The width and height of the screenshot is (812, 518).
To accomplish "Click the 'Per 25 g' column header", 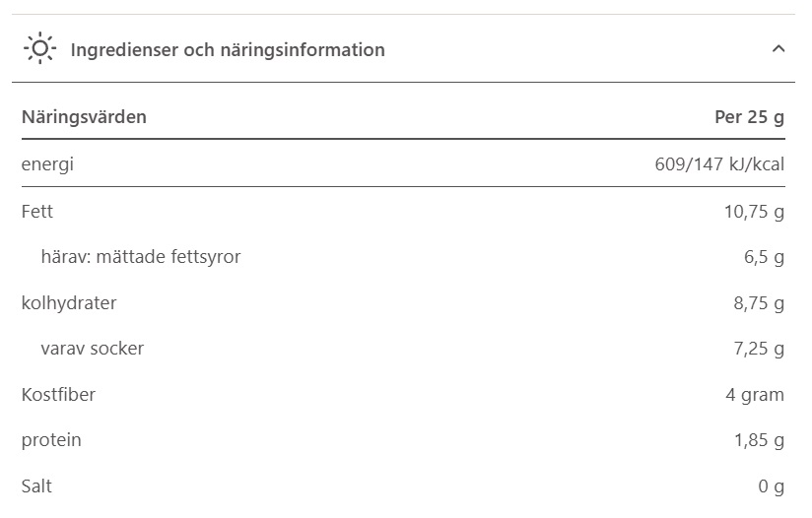I will tap(749, 117).
